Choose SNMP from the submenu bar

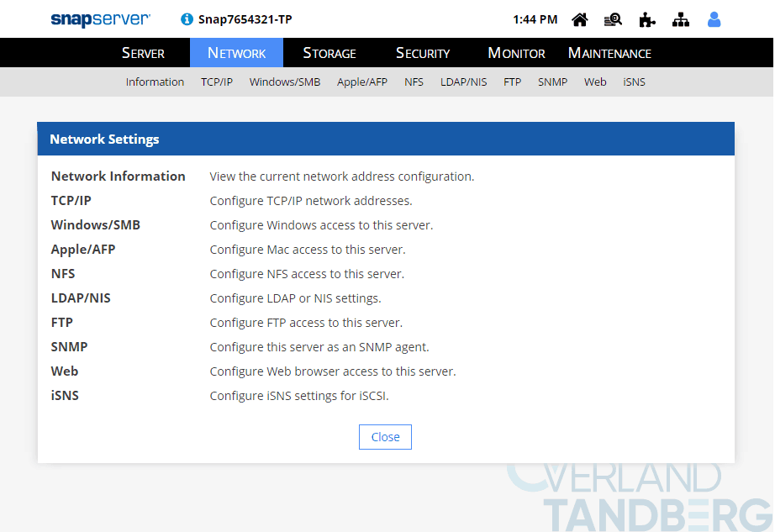tap(553, 82)
